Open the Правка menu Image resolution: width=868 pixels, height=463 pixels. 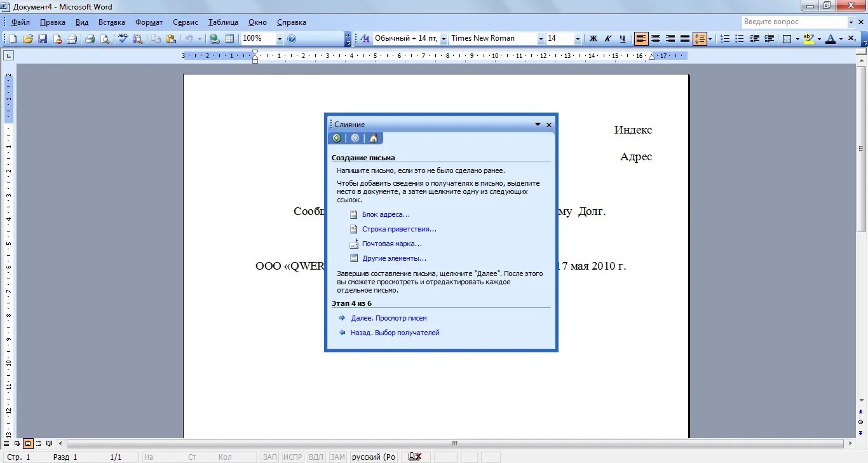[x=53, y=22]
